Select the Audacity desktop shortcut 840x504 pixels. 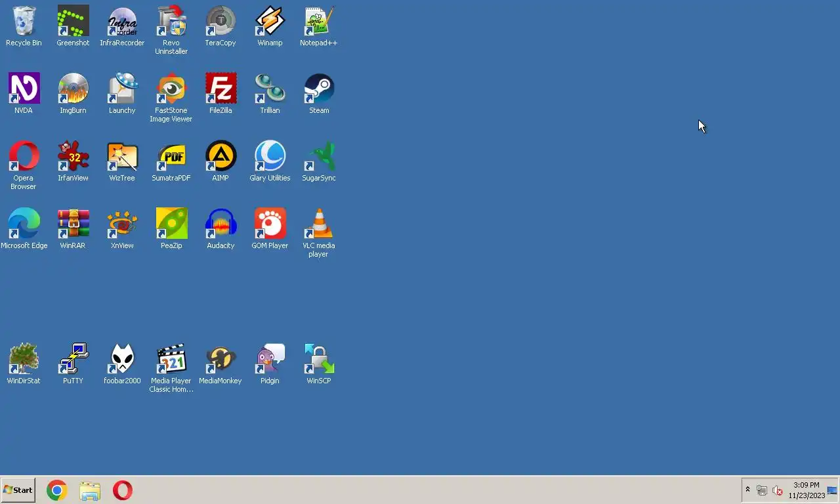[220, 229]
